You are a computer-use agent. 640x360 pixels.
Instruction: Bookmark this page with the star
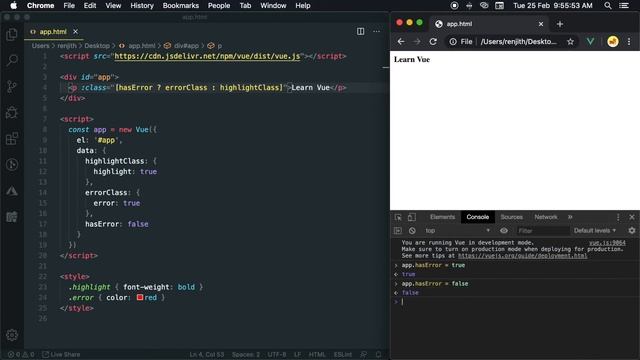[570, 42]
